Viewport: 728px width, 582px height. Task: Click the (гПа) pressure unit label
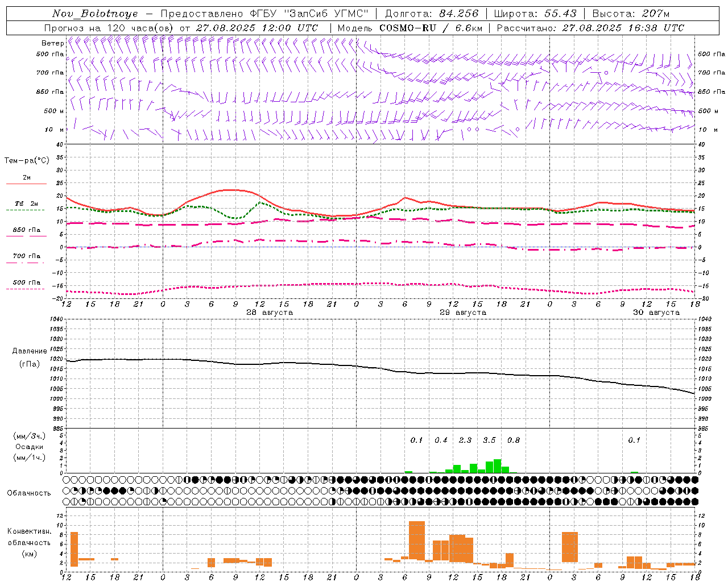click(x=30, y=364)
